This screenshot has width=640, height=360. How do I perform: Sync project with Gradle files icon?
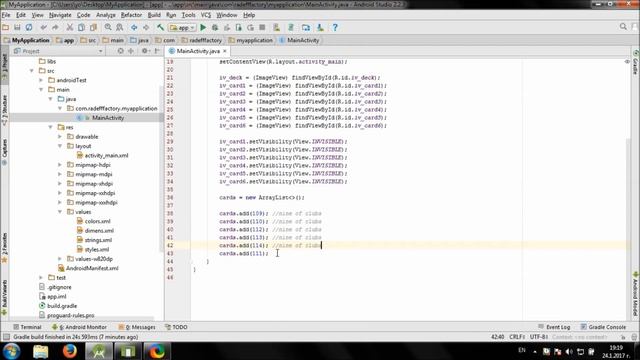click(291, 27)
